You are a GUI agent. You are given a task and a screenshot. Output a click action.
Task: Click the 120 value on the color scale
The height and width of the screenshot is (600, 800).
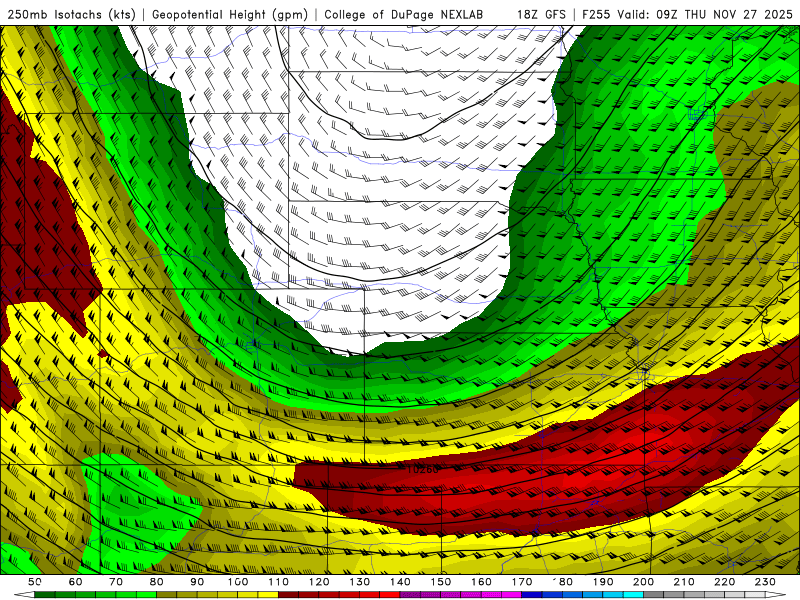point(319,582)
